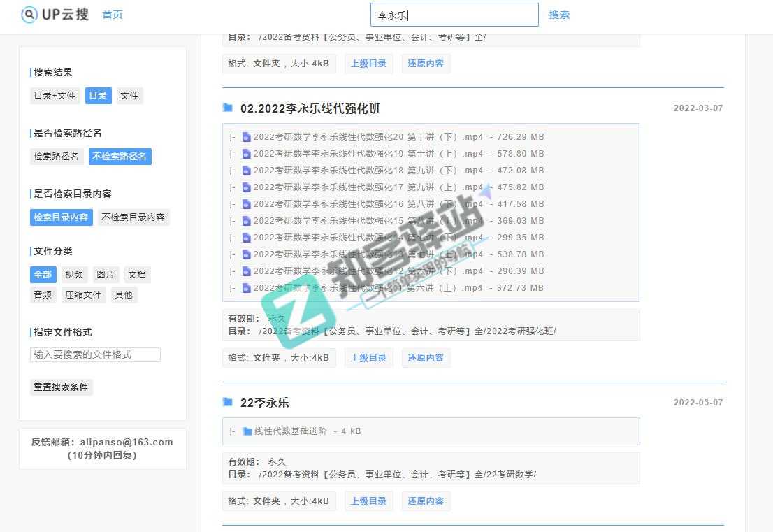
Task: Switch to 不检索目录内容 option
Action: click(x=133, y=217)
